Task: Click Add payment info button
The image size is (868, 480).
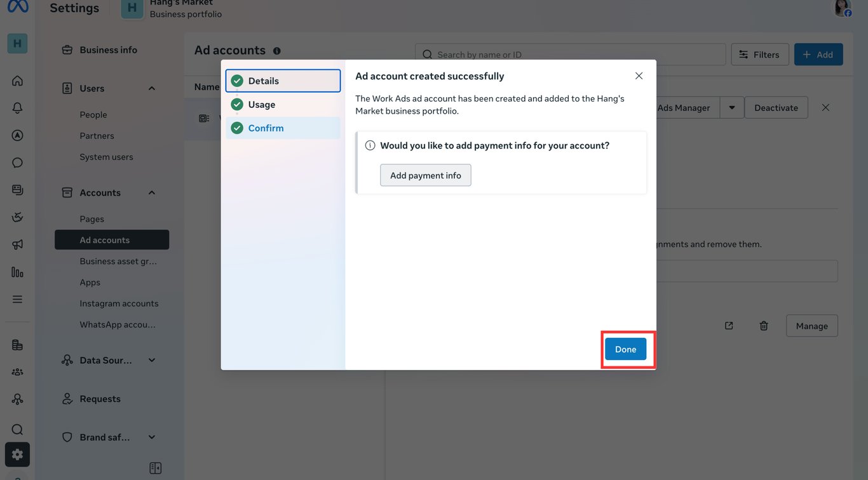Action: click(426, 175)
